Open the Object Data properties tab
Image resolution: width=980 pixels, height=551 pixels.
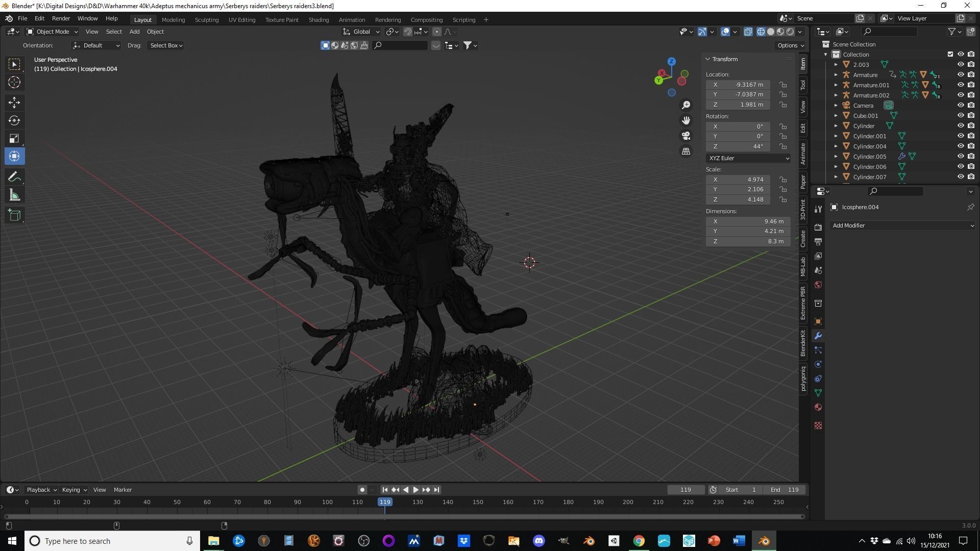[x=818, y=393]
